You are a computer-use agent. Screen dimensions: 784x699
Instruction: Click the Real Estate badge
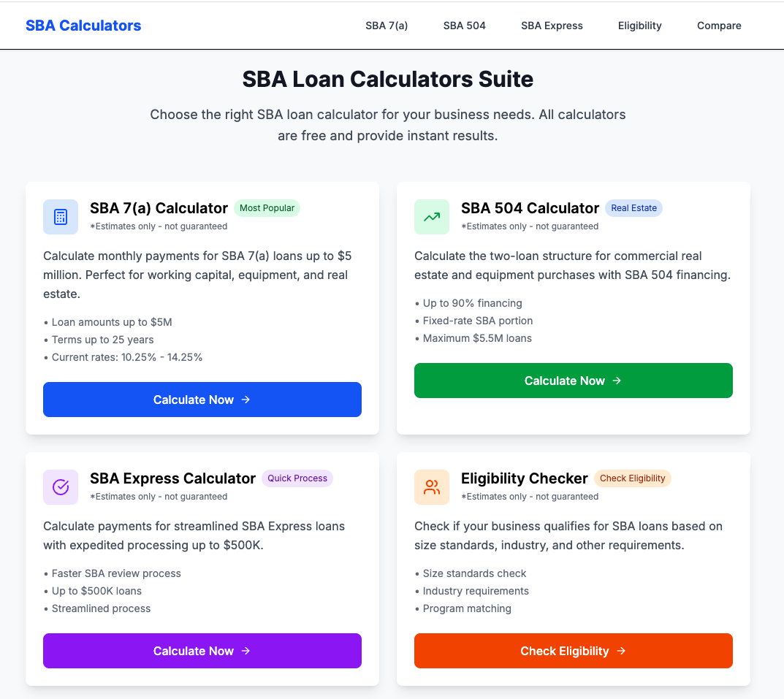[634, 208]
